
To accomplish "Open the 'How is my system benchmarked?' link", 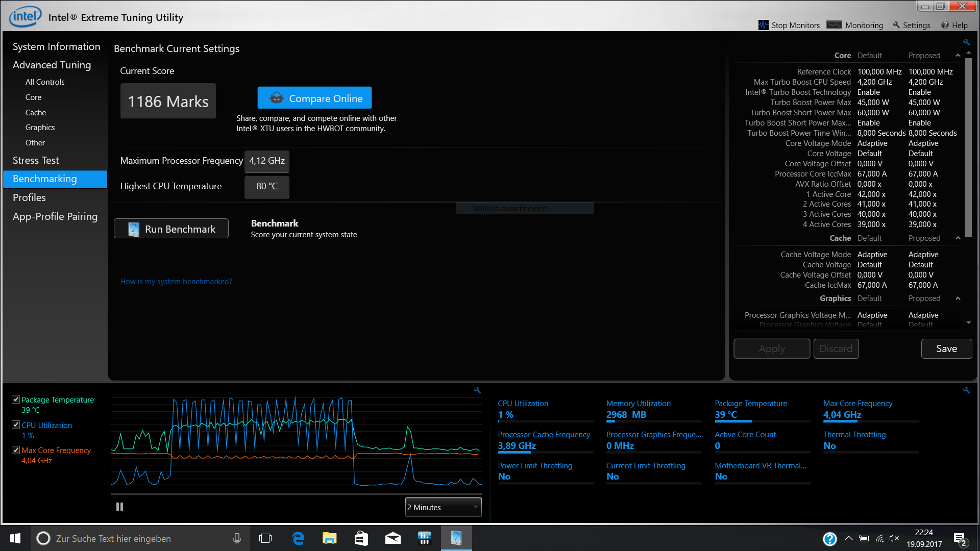I will pos(176,282).
